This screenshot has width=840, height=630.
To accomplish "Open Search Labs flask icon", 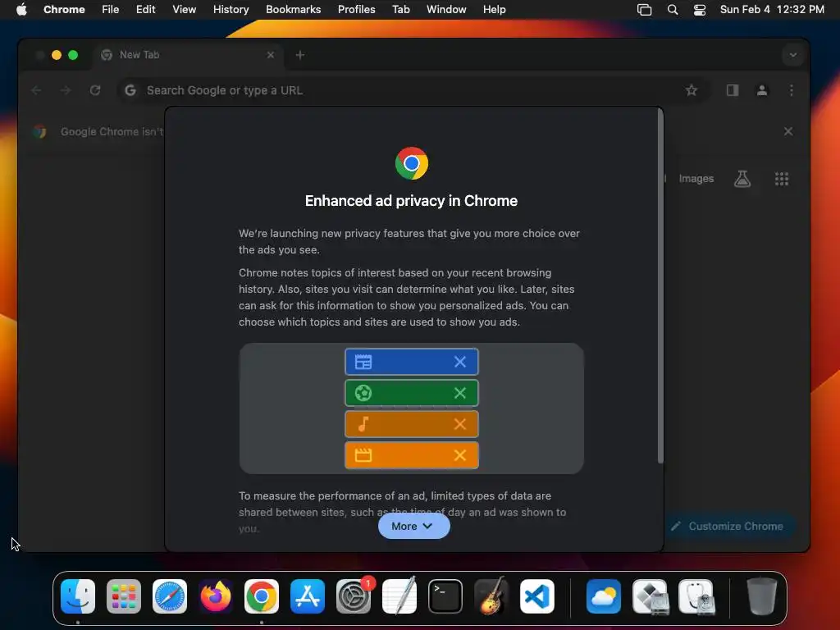I will tap(742, 178).
